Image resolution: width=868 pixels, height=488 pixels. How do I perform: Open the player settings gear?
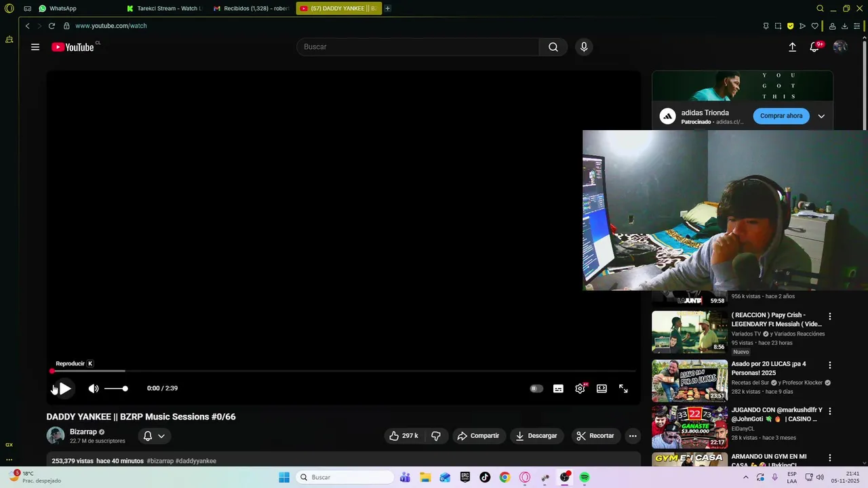580,388
